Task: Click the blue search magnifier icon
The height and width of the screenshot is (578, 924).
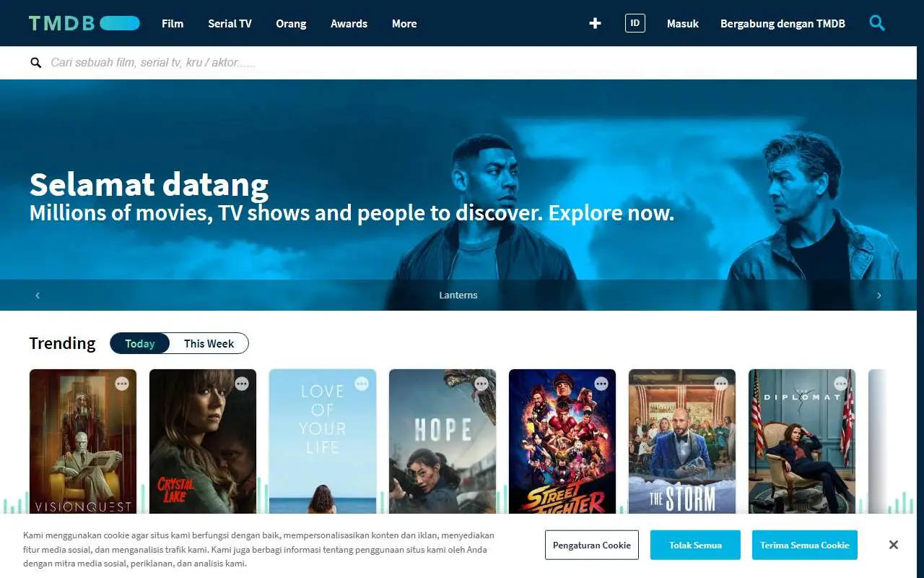Action: click(x=877, y=23)
